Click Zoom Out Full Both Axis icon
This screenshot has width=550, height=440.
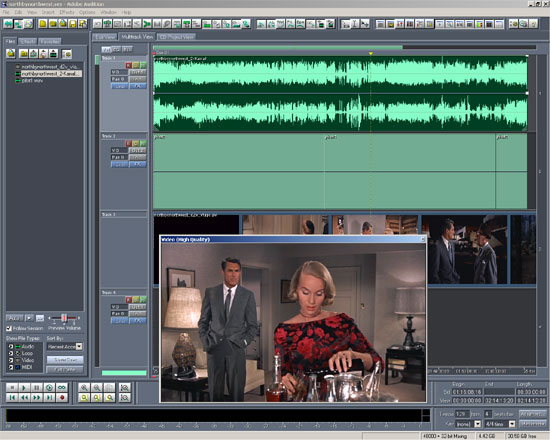[109, 387]
